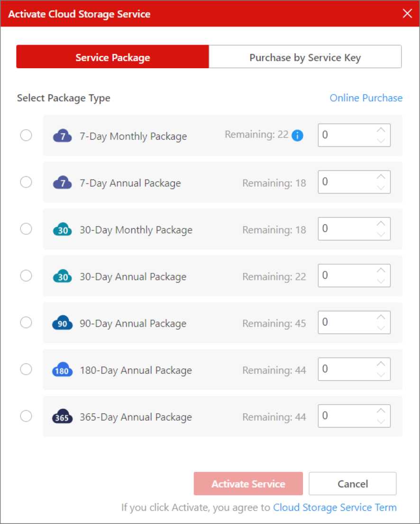Increment the 180-Day Annual Package quantity
The image size is (420, 524).
(x=381, y=364)
